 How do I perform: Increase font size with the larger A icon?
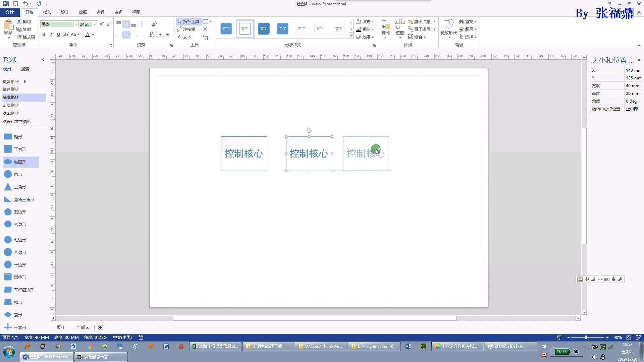[x=101, y=24]
